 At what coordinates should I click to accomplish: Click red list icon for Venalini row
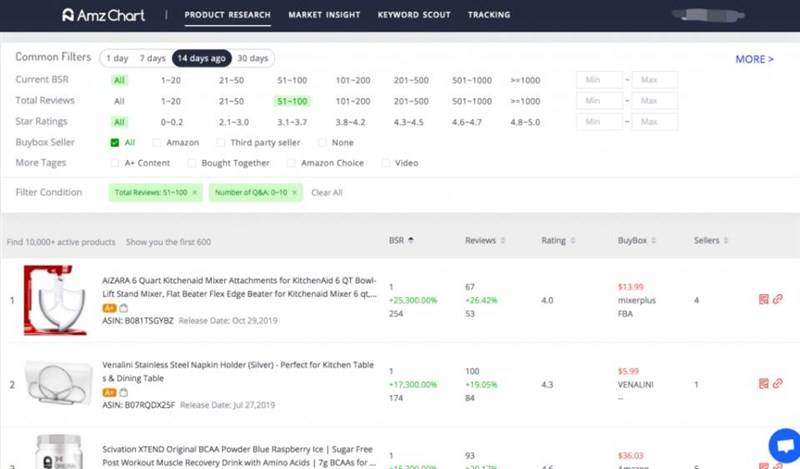click(x=763, y=383)
